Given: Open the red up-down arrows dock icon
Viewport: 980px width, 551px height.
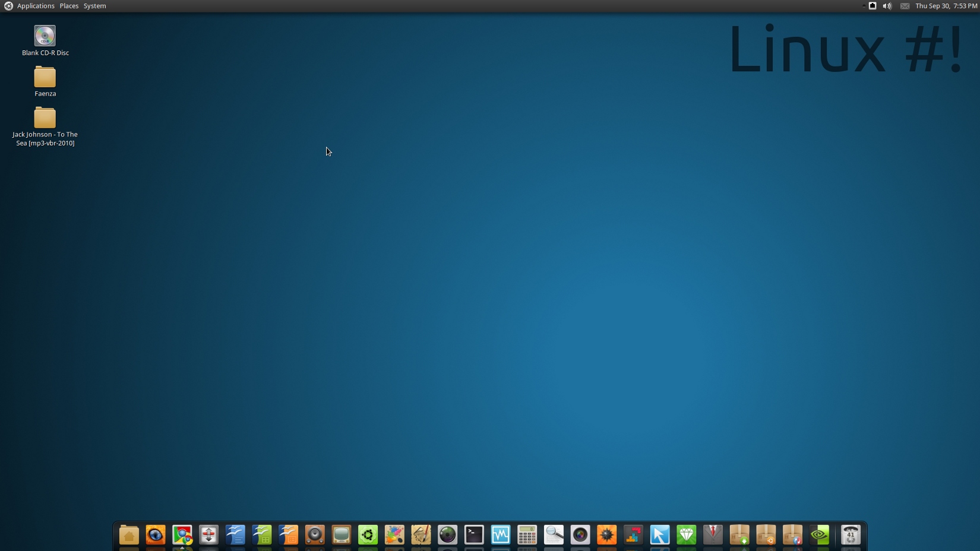Looking at the screenshot, I should 208,535.
